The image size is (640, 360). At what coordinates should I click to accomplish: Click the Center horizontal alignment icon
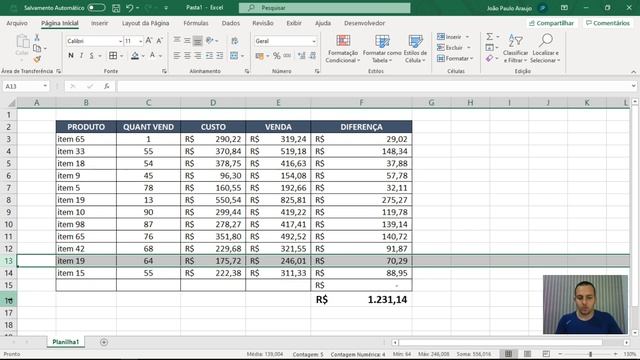coord(187,56)
